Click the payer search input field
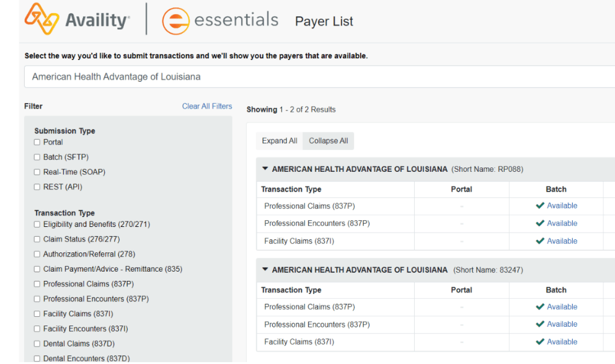 [x=310, y=77]
